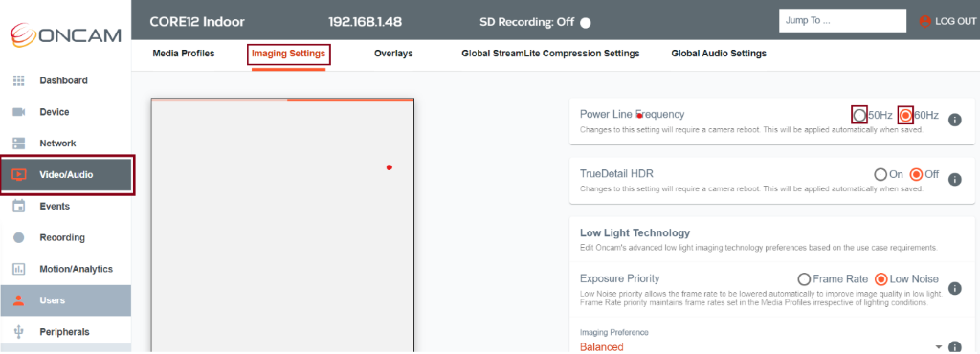Go to Dashboard in sidebar
This screenshot has width=980, height=354.
[66, 80]
